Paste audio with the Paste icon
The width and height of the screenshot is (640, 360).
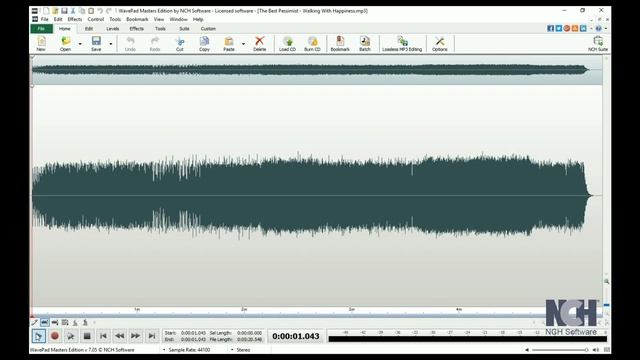(229, 44)
